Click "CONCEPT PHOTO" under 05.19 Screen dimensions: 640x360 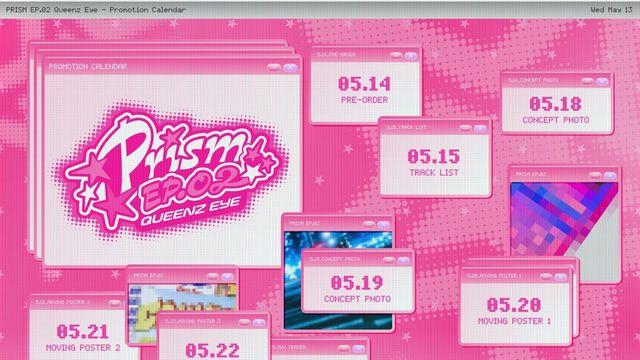357,299
